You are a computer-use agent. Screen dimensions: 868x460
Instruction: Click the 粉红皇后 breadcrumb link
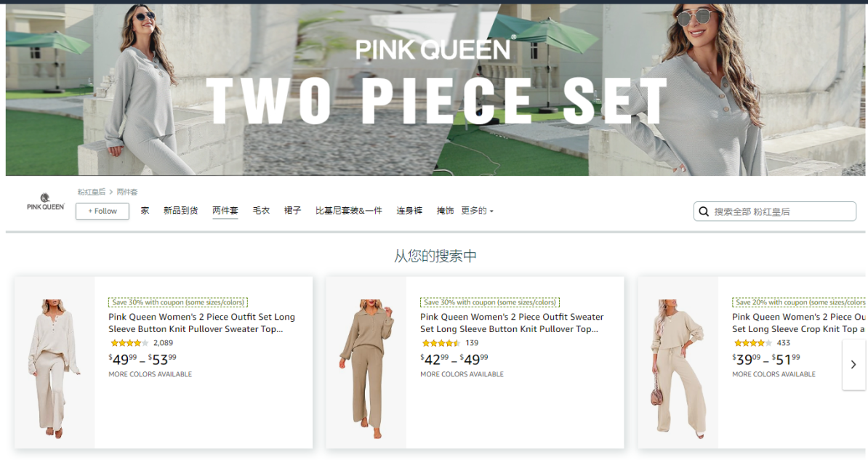92,192
